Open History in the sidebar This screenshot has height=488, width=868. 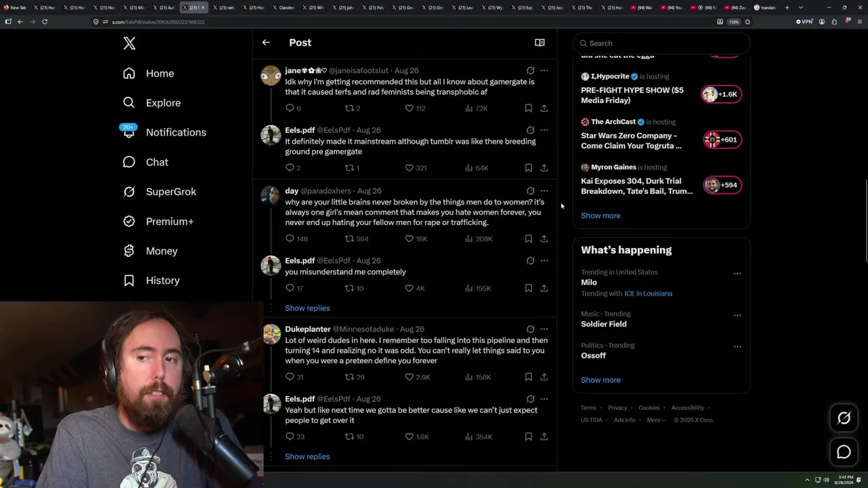coord(152,281)
